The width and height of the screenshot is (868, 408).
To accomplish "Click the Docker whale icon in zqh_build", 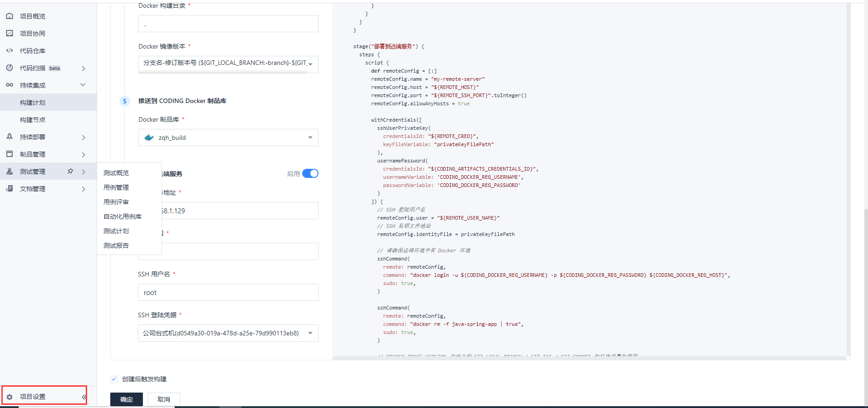I will (x=149, y=138).
